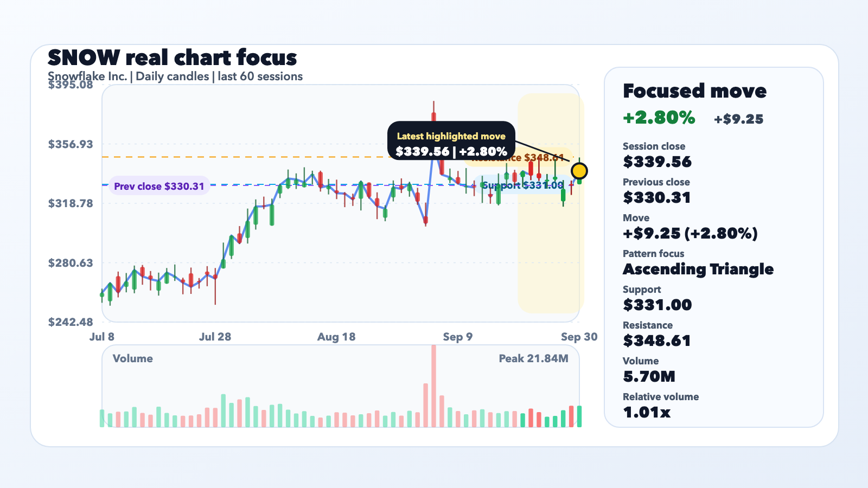Select the Peak 21.84M volume label

(533, 358)
